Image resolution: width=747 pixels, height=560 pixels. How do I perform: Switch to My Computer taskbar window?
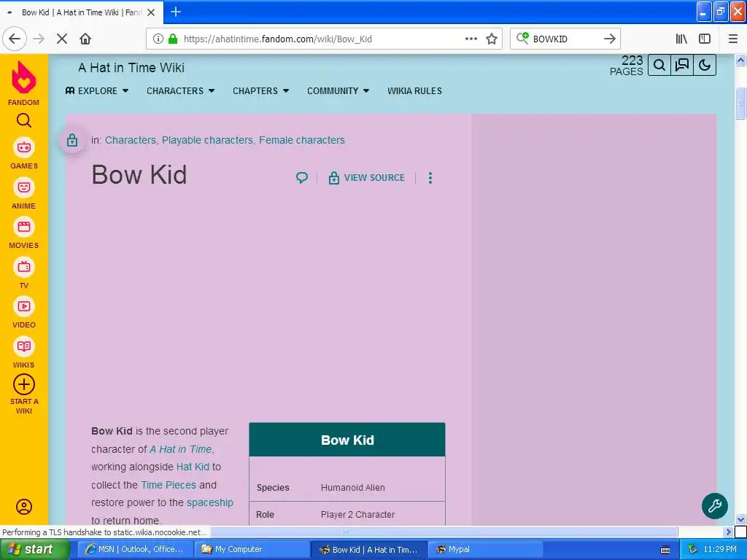252,550
